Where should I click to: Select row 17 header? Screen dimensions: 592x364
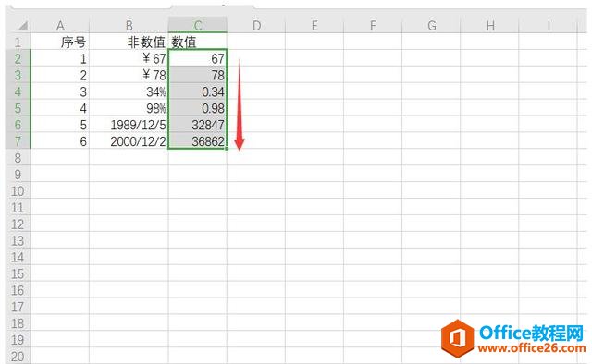coord(18,307)
